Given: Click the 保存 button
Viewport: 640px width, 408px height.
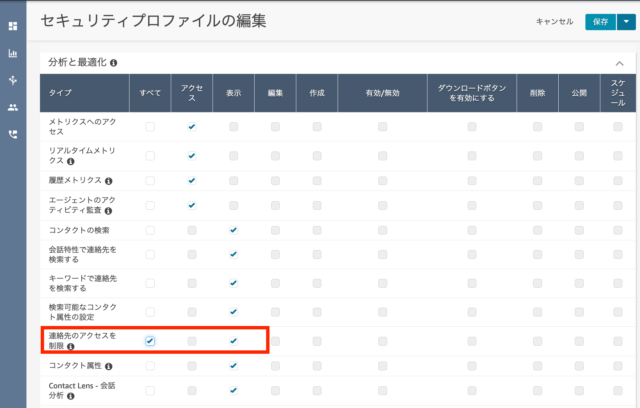Looking at the screenshot, I should point(600,22).
